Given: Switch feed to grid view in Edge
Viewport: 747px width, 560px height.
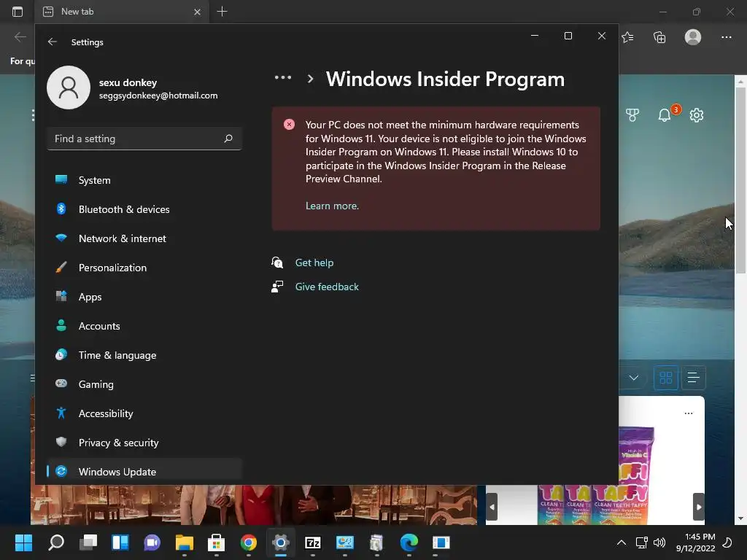Looking at the screenshot, I should [666, 378].
